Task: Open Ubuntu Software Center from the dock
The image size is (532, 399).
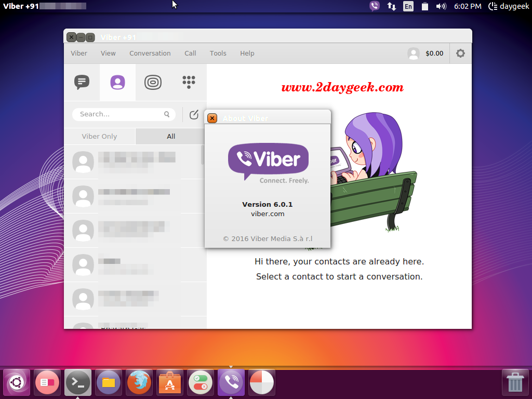Action: [x=170, y=382]
